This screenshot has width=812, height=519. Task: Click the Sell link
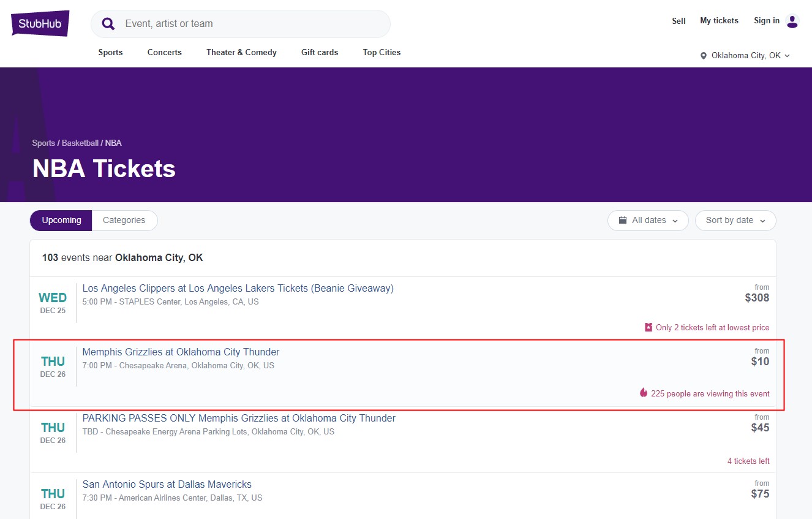tap(679, 21)
